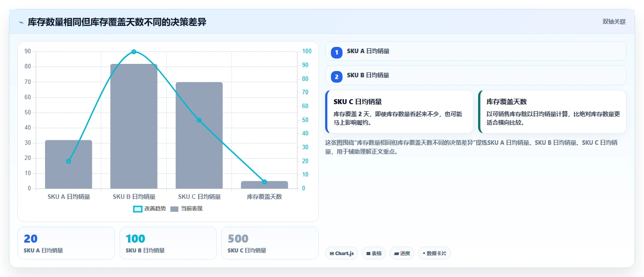Screen dimensions: 644x277
Task: Click the Chart.js tag
Action: [x=342, y=253]
